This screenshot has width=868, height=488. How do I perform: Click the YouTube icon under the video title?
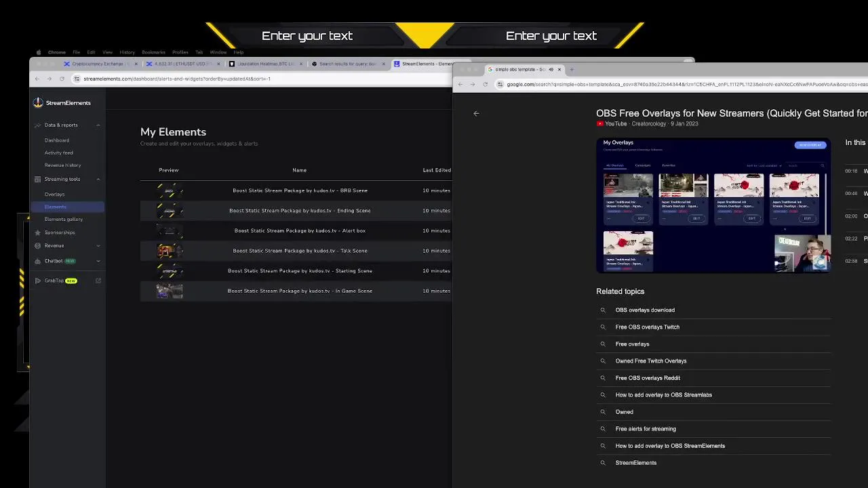(599, 124)
